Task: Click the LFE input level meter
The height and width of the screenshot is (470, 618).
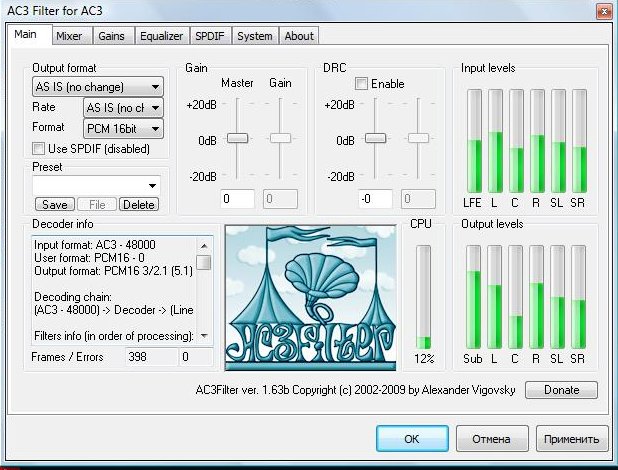Action: pos(475,141)
